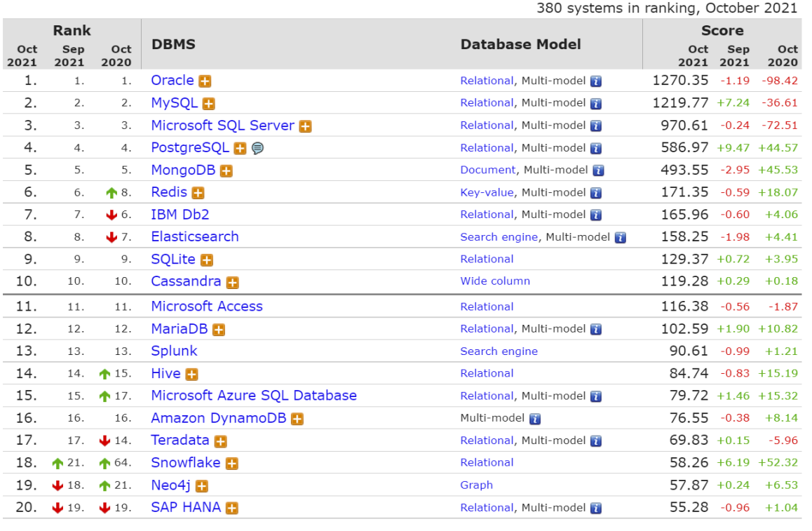Open the Elasticsearch link

click(195, 237)
